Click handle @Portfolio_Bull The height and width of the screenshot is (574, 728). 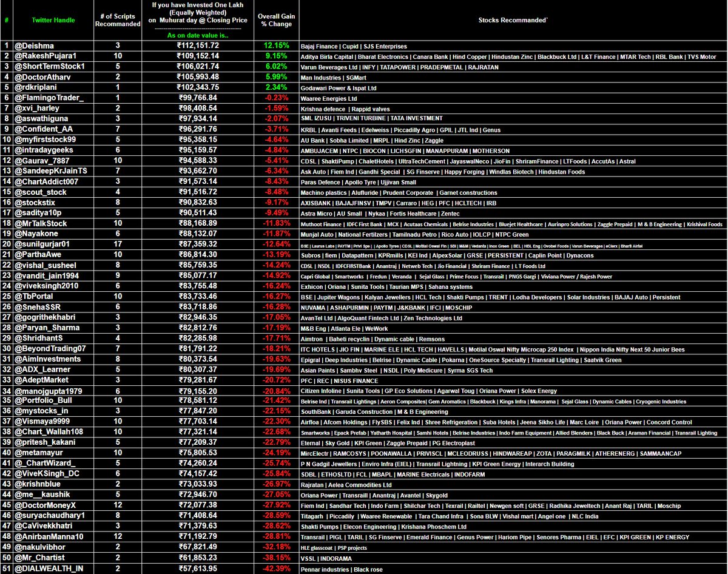[x=42, y=402]
